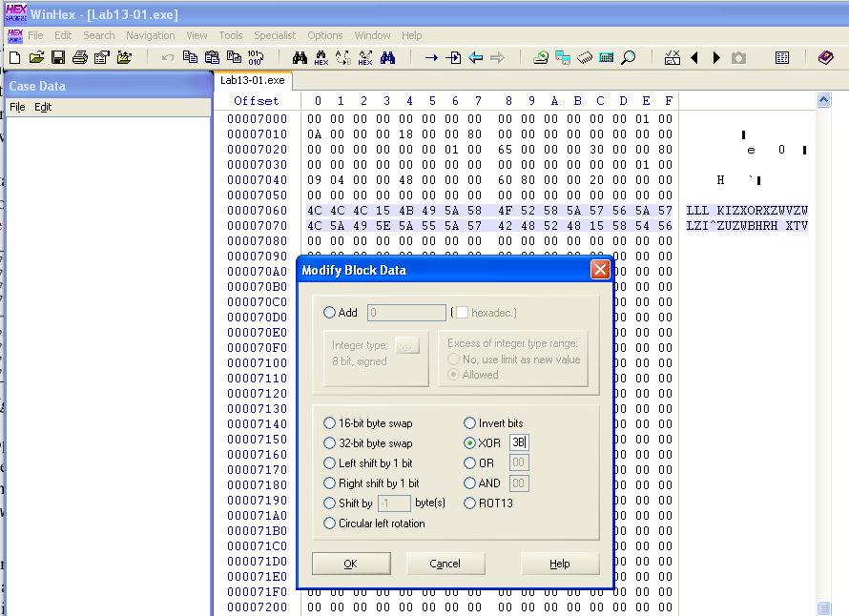Click the New file toolbar icon

pyautogui.click(x=14, y=57)
